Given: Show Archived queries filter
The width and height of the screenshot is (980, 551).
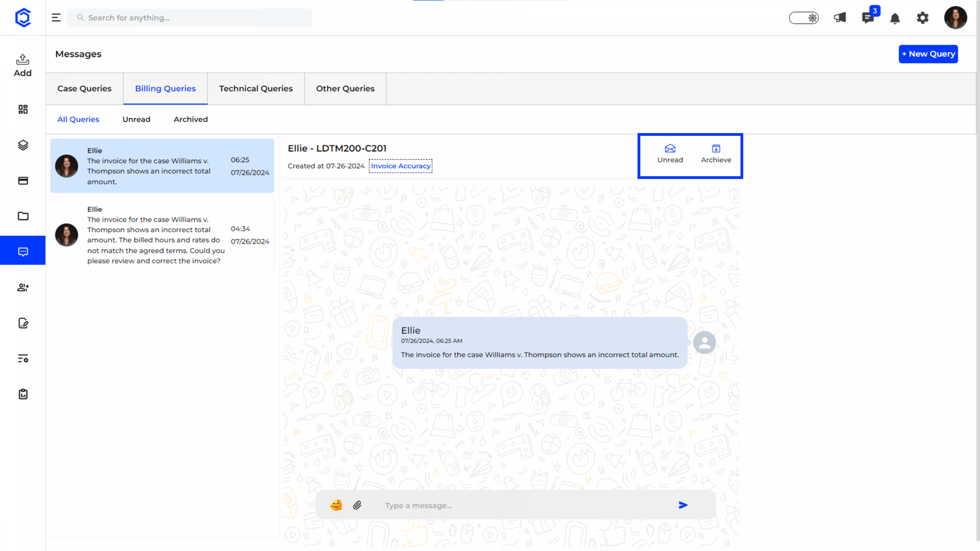Looking at the screenshot, I should coord(191,119).
